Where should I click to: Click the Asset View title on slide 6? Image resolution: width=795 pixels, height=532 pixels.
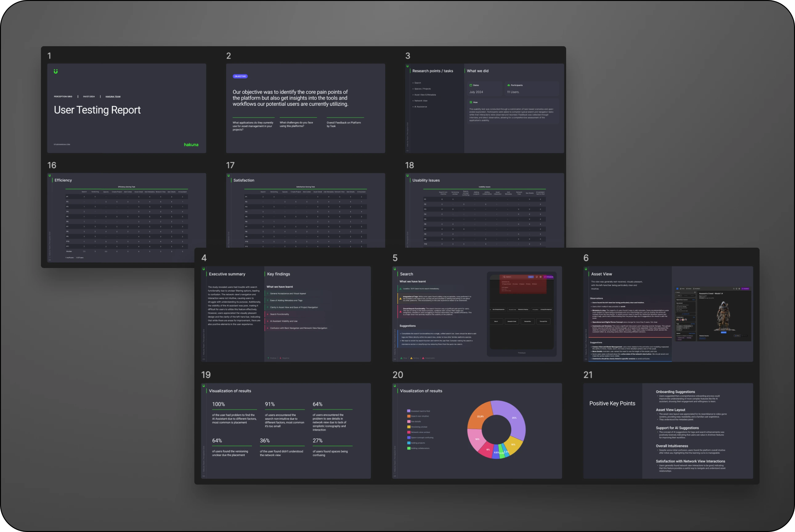coord(601,274)
